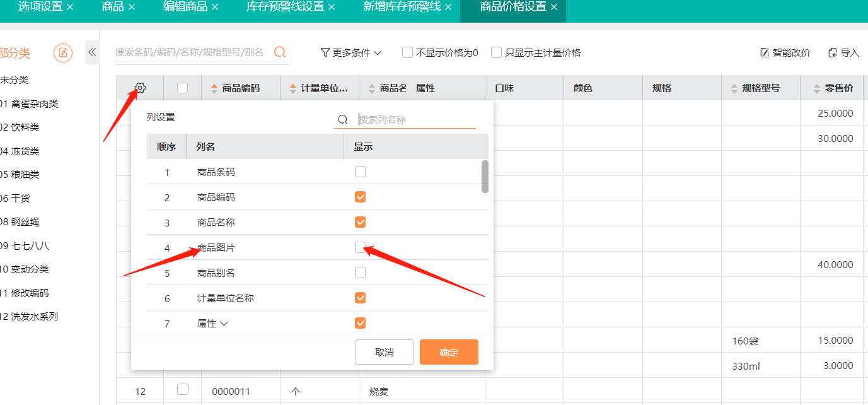Click the 取消 cancel button
The height and width of the screenshot is (405, 868).
click(384, 352)
